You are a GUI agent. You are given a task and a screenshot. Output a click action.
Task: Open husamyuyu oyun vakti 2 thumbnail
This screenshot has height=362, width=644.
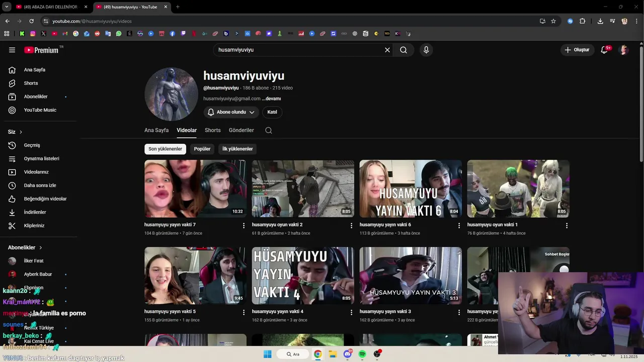pos(303,189)
